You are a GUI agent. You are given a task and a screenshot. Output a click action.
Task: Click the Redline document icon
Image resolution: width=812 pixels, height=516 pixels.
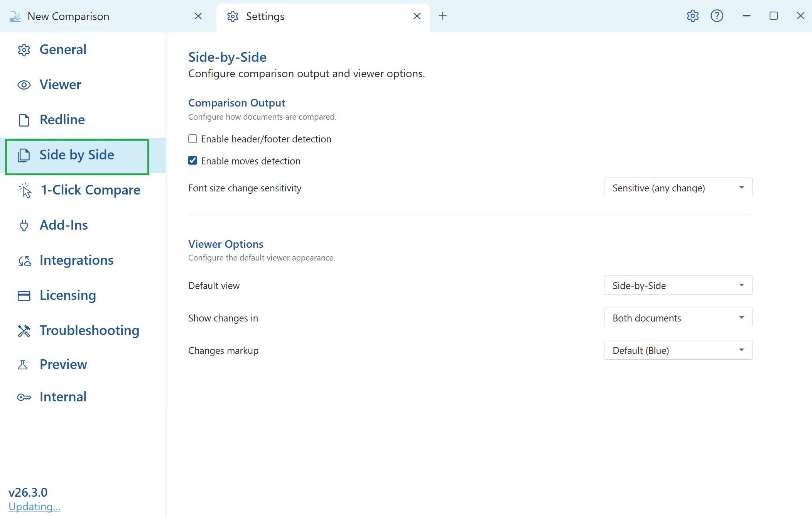(x=24, y=120)
